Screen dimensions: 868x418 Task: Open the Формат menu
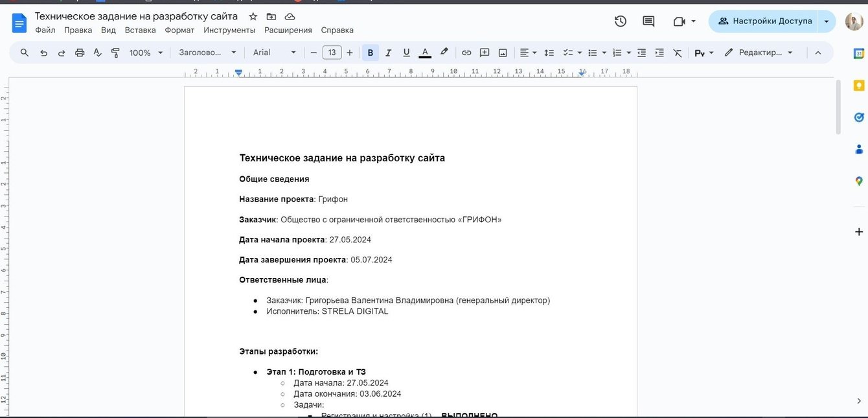tap(179, 30)
